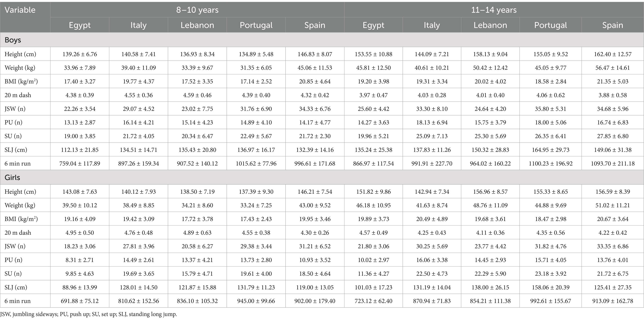Select the 8–10 years group header
The width and height of the screenshot is (644, 320).
[x=197, y=10]
